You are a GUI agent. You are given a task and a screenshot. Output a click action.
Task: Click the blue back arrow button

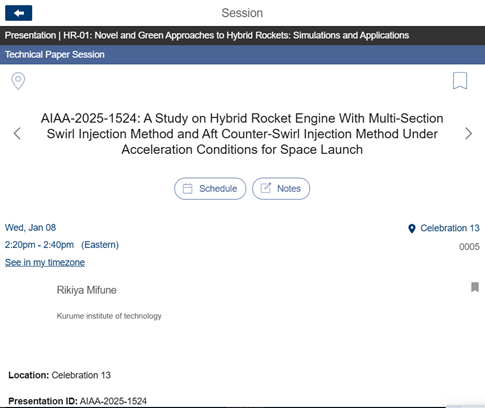tap(19, 13)
